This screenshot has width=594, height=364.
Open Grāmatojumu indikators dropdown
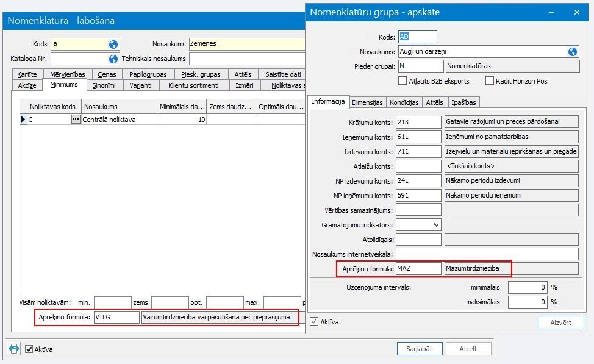(436, 225)
